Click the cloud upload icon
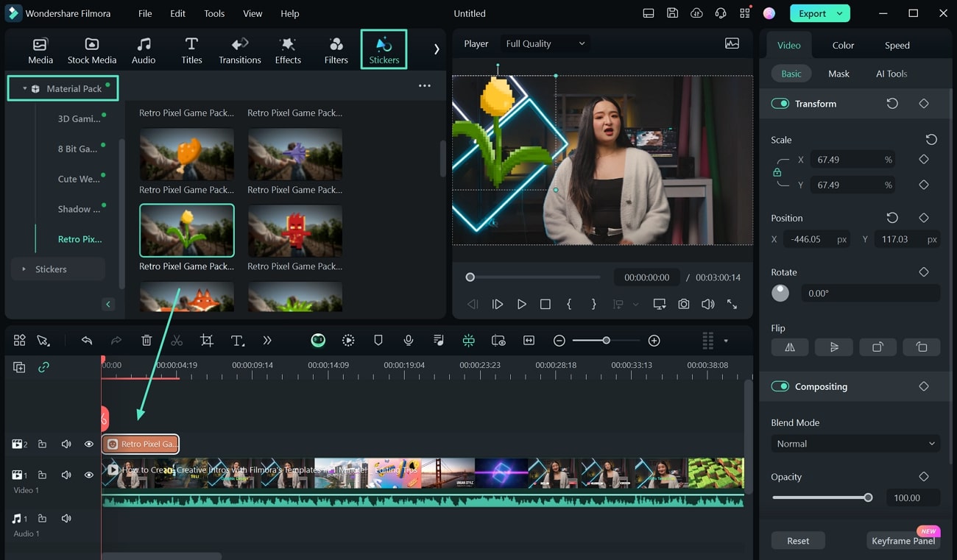 click(x=696, y=13)
